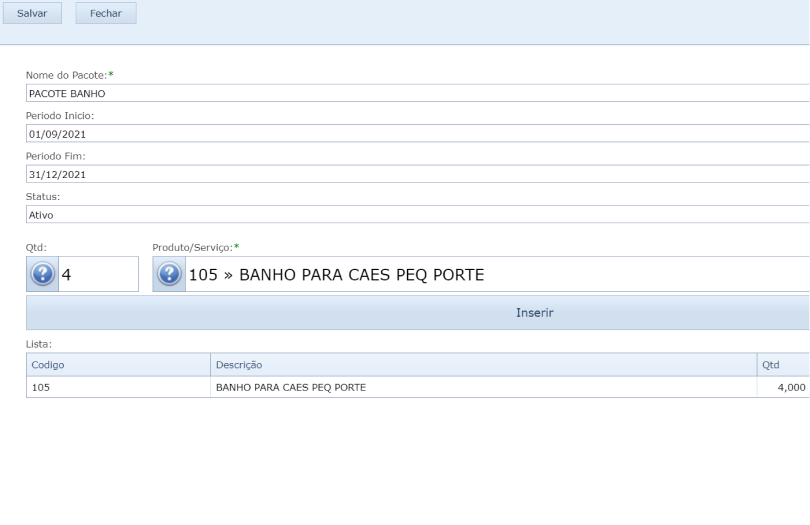This screenshot has height=525, width=810.
Task: Focus the Produto/Serviço field with BANHO text
Action: click(490, 274)
